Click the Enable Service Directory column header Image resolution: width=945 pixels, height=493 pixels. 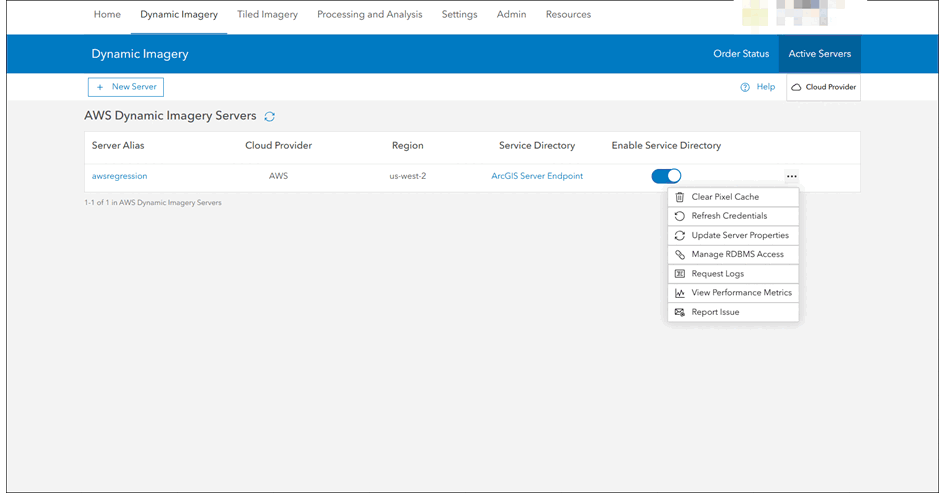(x=666, y=145)
